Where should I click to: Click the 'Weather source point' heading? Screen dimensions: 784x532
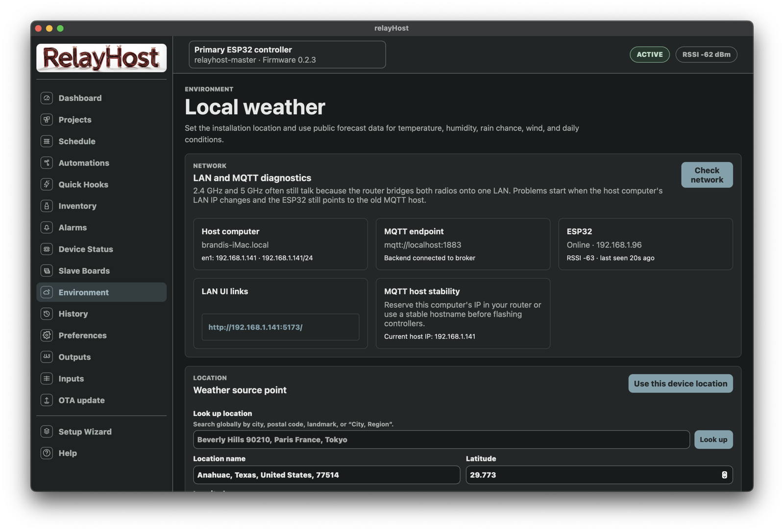tap(240, 390)
